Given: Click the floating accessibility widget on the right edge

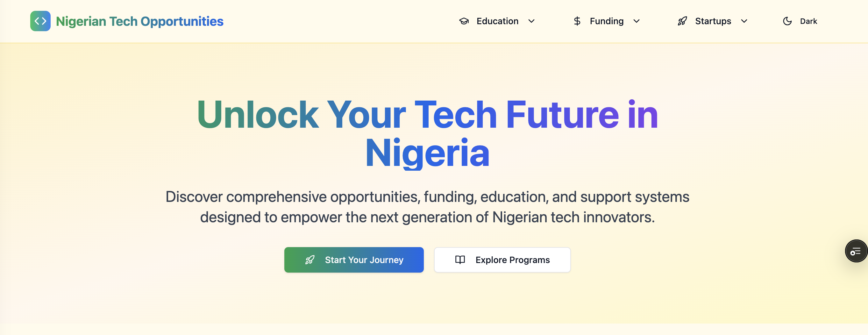Looking at the screenshot, I should (x=856, y=251).
